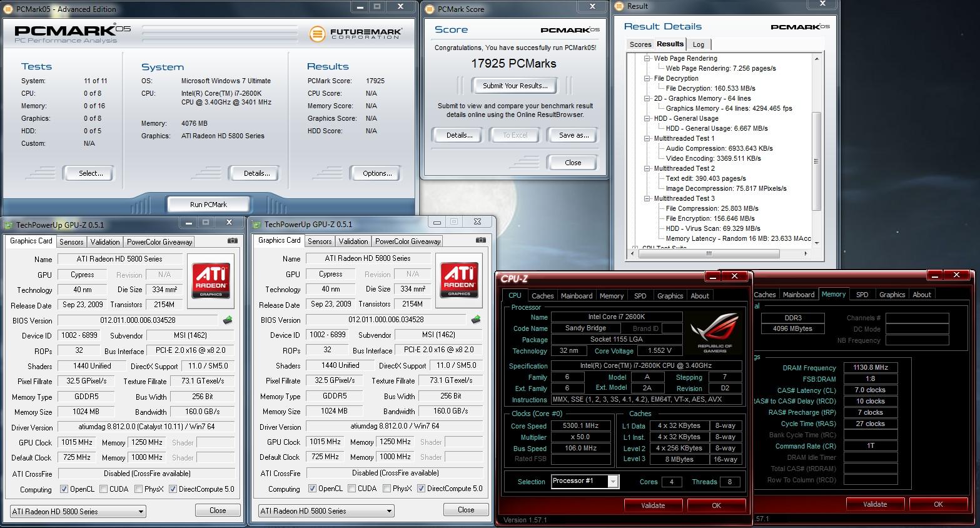Click the BIOS save chip icon in right GPU-Z

tap(476, 320)
